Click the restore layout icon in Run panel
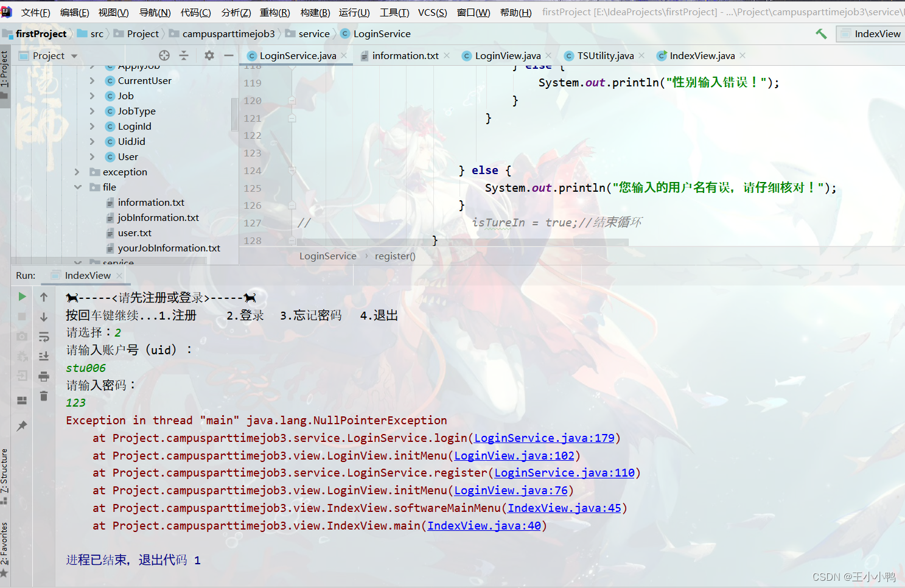This screenshot has height=588, width=905. [22, 400]
